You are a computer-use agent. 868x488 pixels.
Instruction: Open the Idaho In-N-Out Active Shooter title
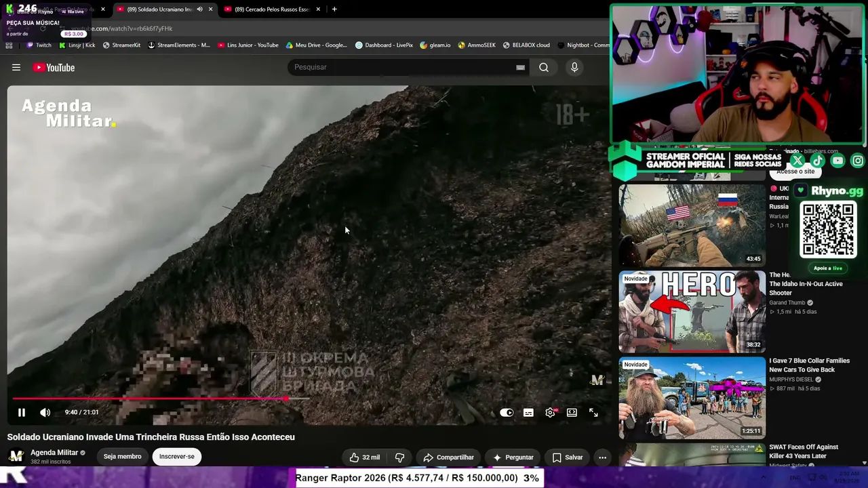pyautogui.click(x=806, y=284)
